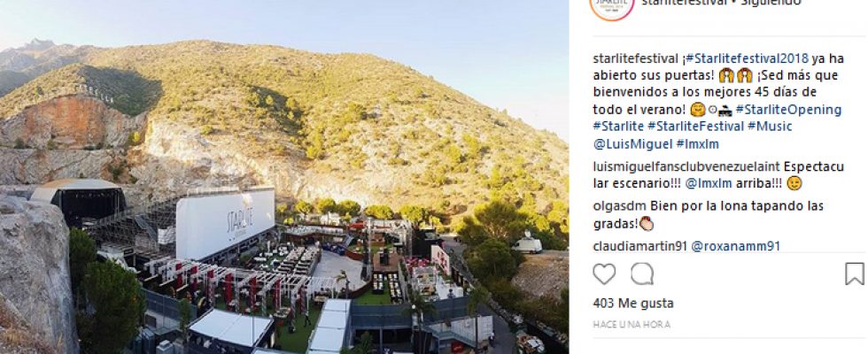Open #StarliteOpening hashtag
The height and width of the screenshot is (354, 868).
click(x=788, y=110)
